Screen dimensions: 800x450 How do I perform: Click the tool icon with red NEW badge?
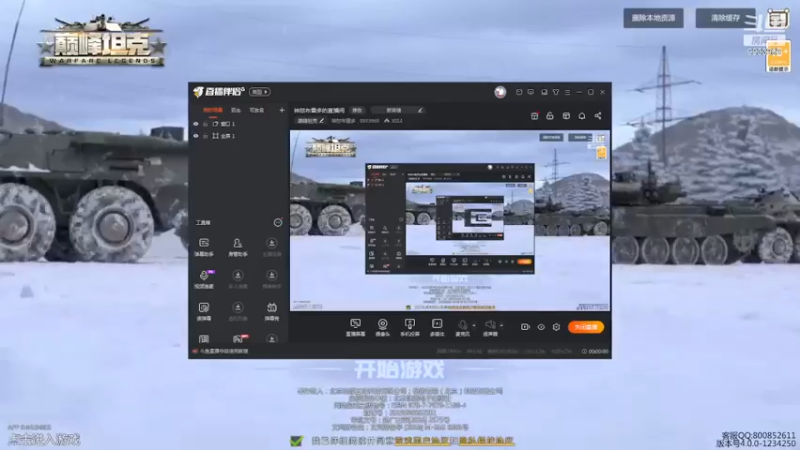pos(239,339)
